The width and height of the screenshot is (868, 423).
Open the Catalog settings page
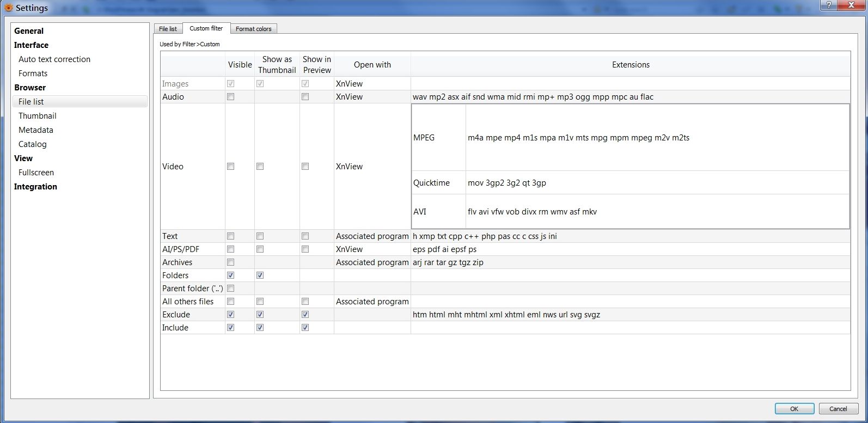click(x=33, y=144)
